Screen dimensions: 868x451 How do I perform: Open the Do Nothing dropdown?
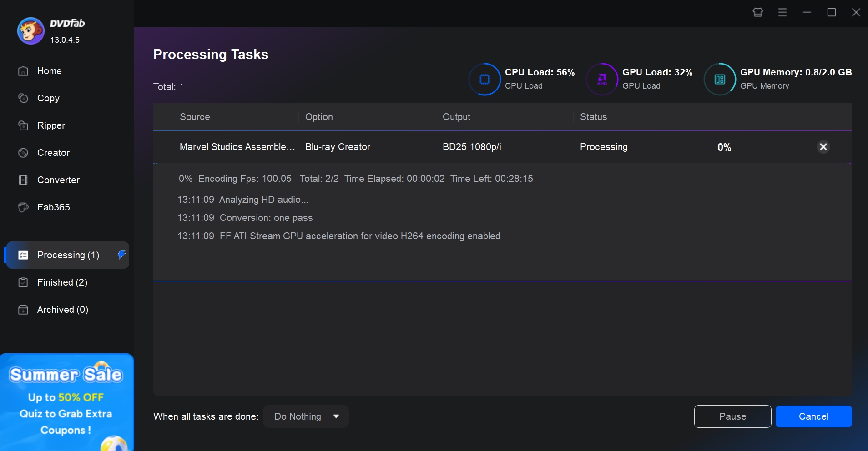(x=306, y=416)
